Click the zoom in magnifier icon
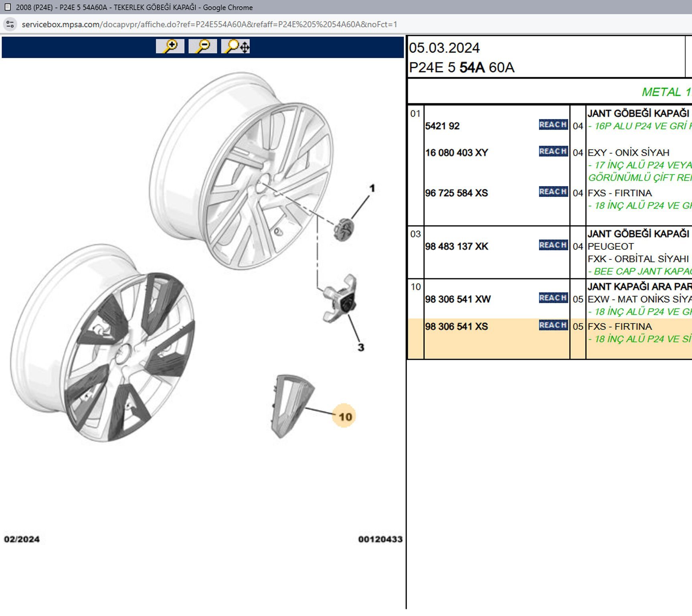The image size is (692, 616). pyautogui.click(x=170, y=47)
